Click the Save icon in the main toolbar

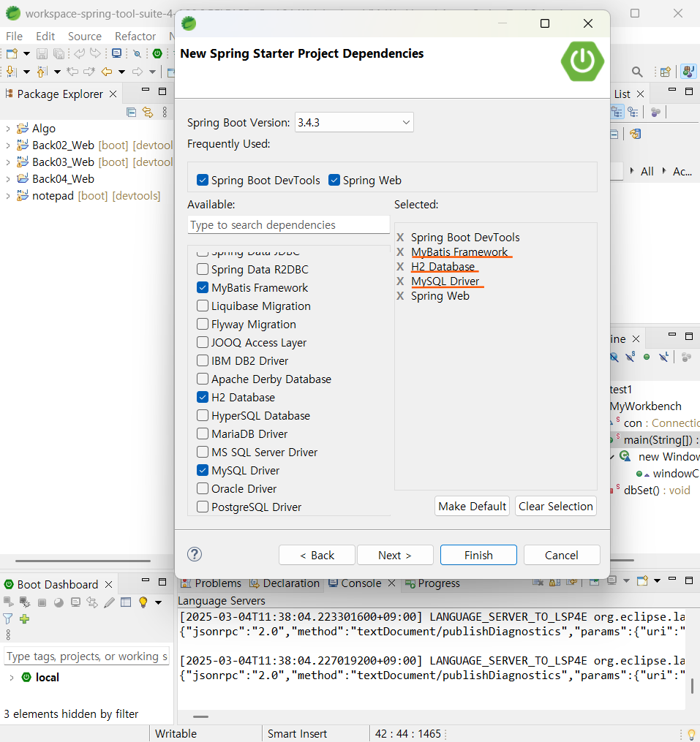[42, 53]
